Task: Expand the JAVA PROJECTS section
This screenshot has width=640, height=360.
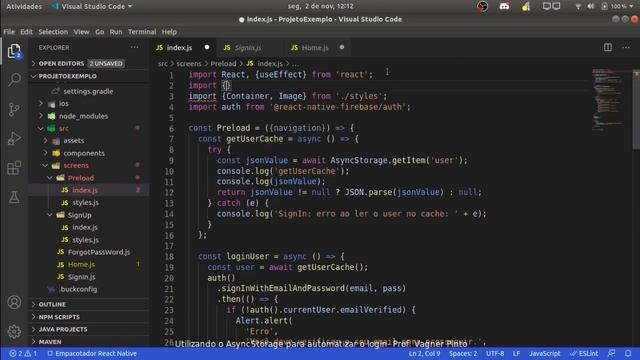Action: [x=89, y=329]
